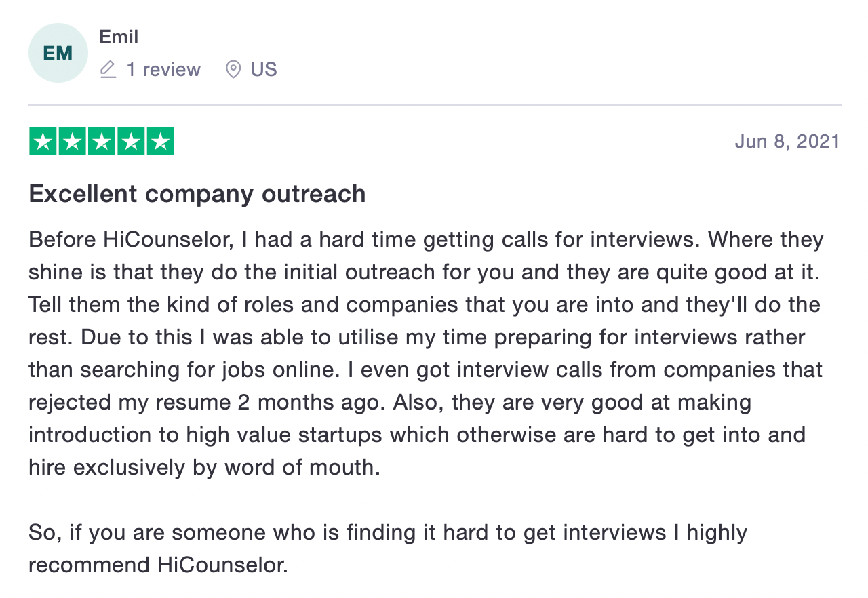Click the third green rating star
The width and height of the screenshot is (868, 598).
(102, 142)
